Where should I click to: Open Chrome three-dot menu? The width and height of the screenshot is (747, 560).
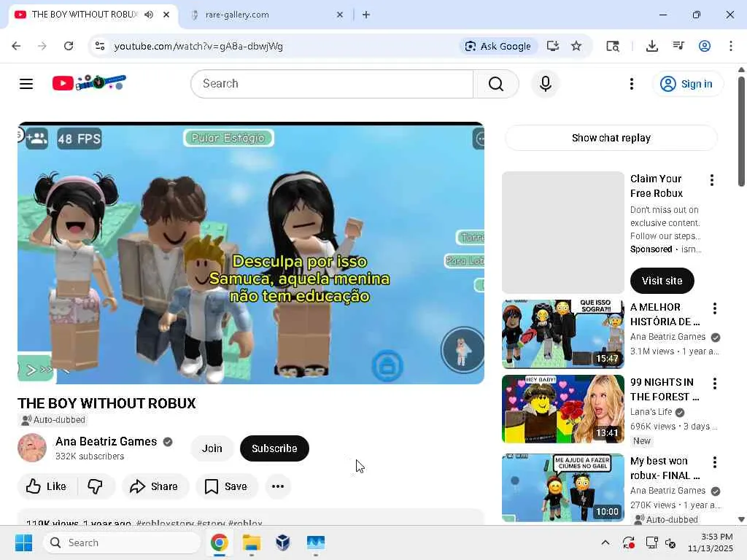(731, 46)
